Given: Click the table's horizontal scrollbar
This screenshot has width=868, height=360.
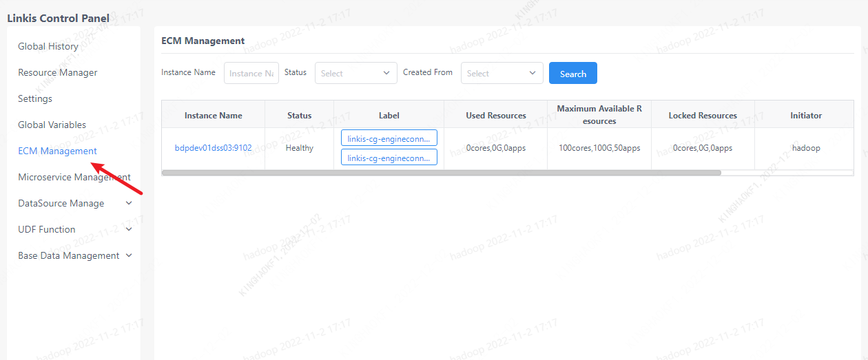Looking at the screenshot, I should pos(441,173).
